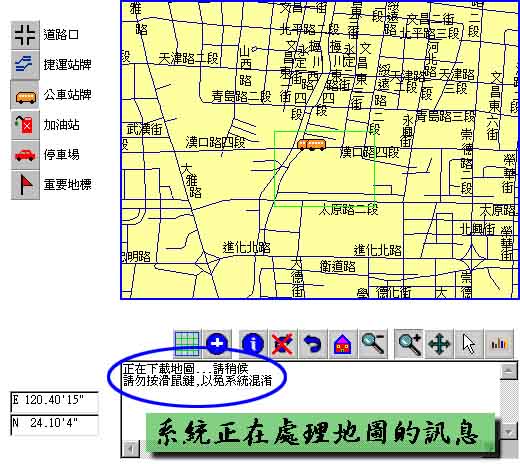Click the red X clear icon
This screenshot has height=464, width=520.
[x=283, y=344]
